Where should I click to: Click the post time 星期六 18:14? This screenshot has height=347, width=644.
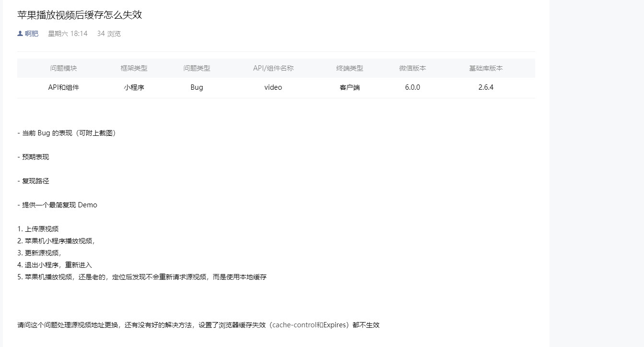point(68,34)
